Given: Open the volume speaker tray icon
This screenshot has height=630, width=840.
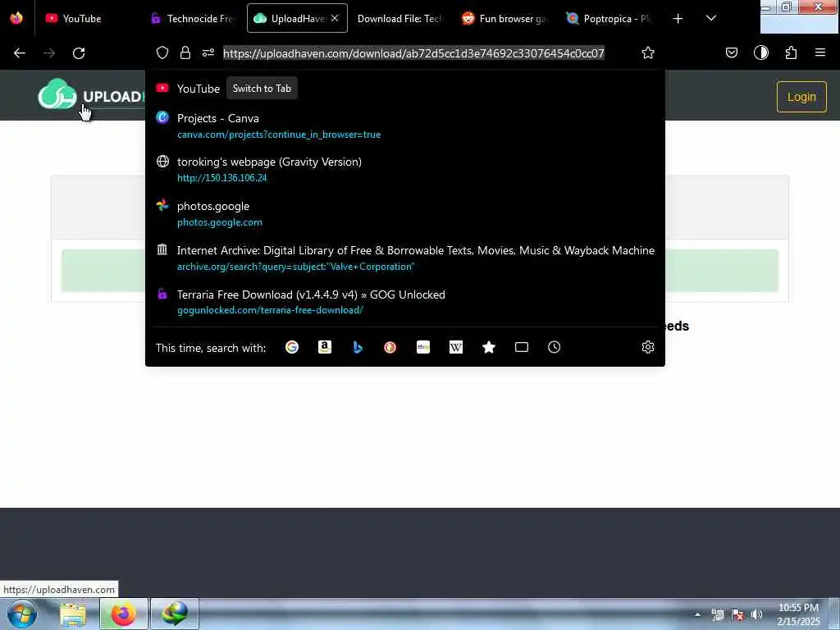Looking at the screenshot, I should [756, 614].
